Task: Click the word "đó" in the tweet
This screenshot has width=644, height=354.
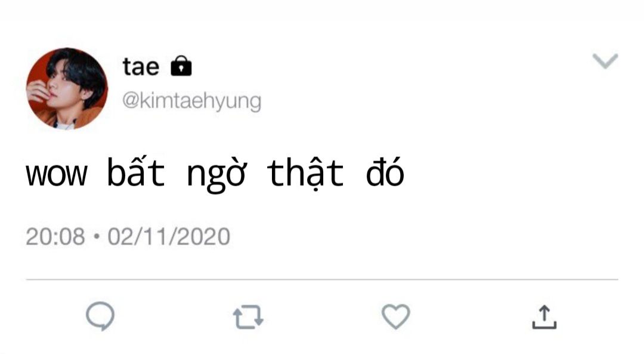Action: click(385, 173)
